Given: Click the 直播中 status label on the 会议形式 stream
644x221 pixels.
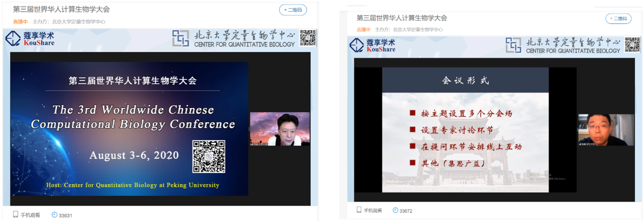Looking at the screenshot, I should (x=363, y=30).
